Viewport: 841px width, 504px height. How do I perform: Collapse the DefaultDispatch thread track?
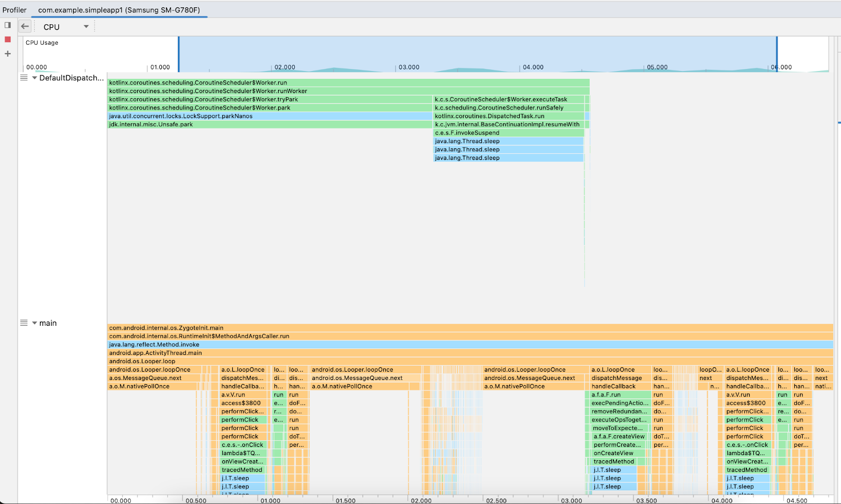35,78
